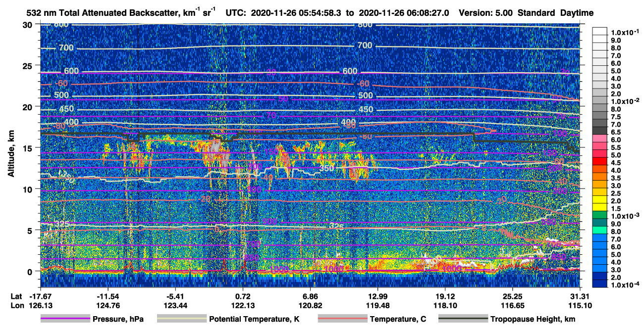Screen dimensions: 644x330
Task: Click colorbar label '1.0x10-2'
Action: (624, 100)
